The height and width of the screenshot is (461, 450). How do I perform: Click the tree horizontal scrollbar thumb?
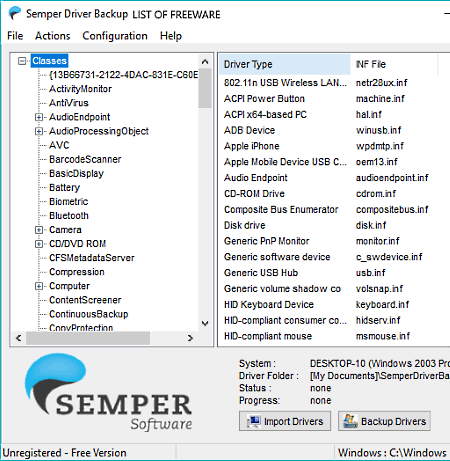88,338
